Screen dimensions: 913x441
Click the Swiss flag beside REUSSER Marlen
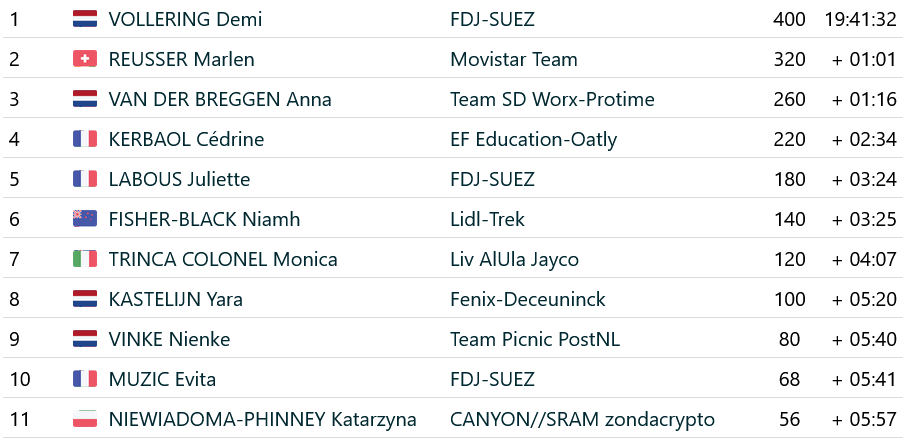[x=85, y=59]
